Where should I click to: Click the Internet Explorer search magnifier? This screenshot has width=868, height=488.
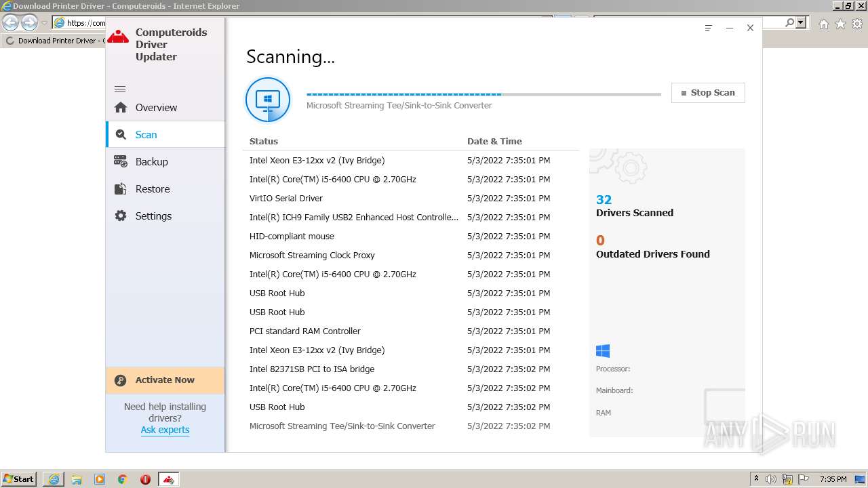(x=789, y=22)
